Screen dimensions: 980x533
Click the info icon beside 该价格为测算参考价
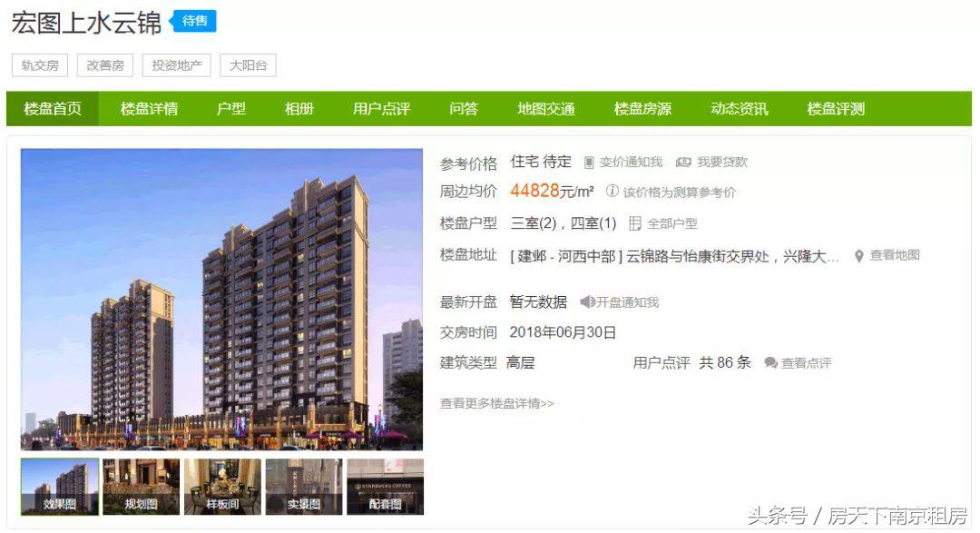[x=612, y=191]
